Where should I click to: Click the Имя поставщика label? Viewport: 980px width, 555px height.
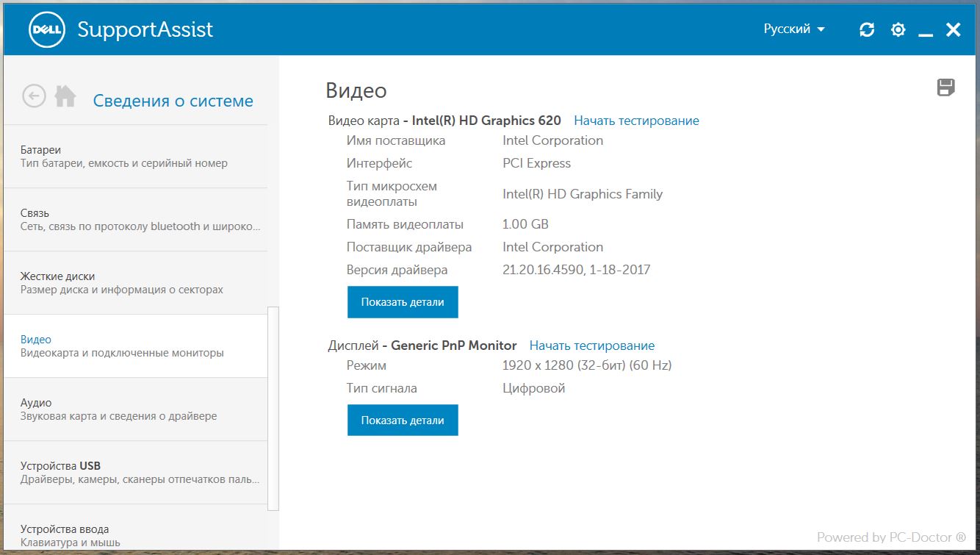[x=396, y=140]
